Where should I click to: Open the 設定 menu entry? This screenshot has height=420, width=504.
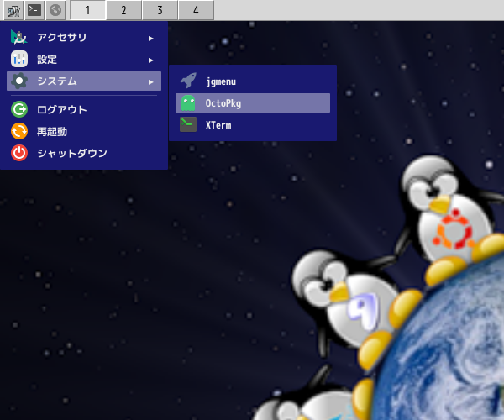coord(84,60)
